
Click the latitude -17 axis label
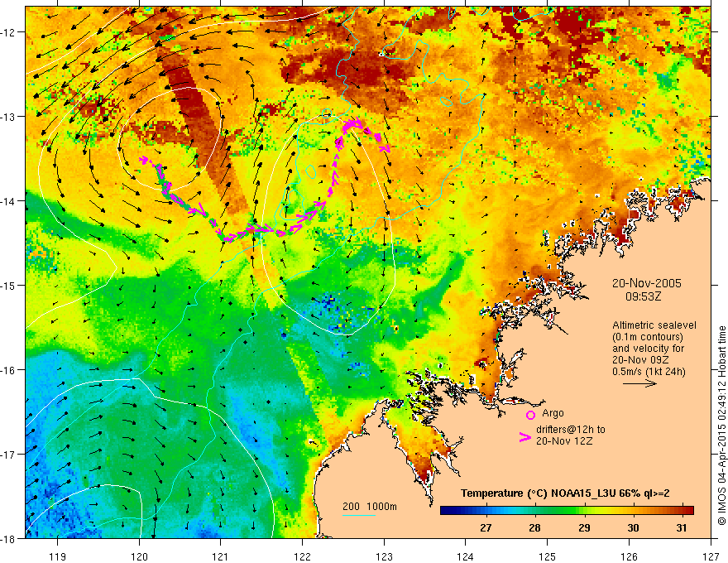[8, 455]
